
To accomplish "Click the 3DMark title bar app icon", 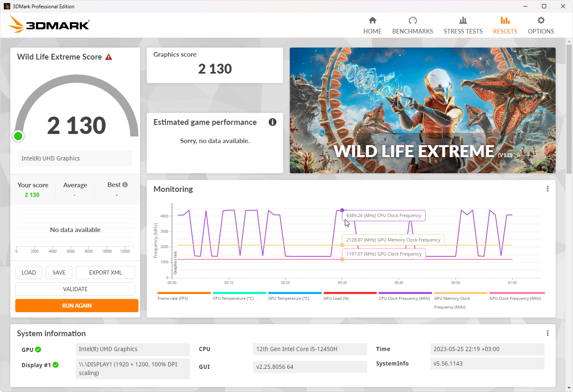I will pos(7,6).
